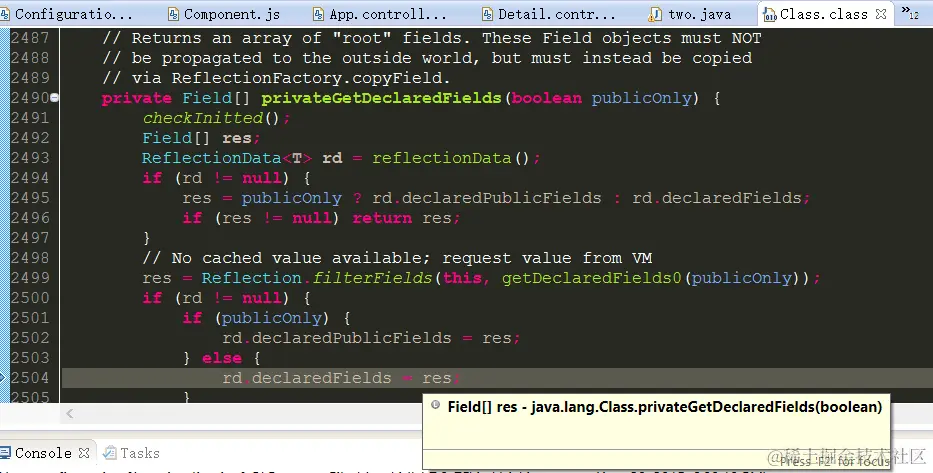This screenshot has width=933, height=473.
Task: Click the Console view tab
Action: coord(43,453)
